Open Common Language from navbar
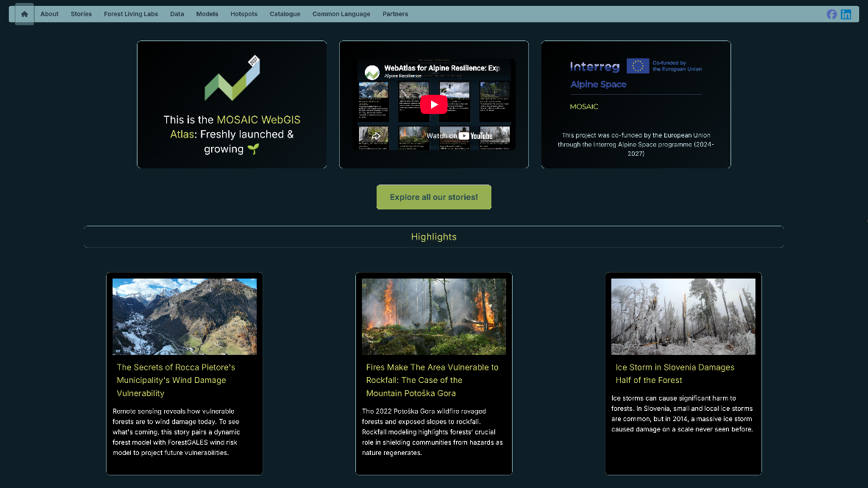The height and width of the screenshot is (488, 868). [341, 14]
